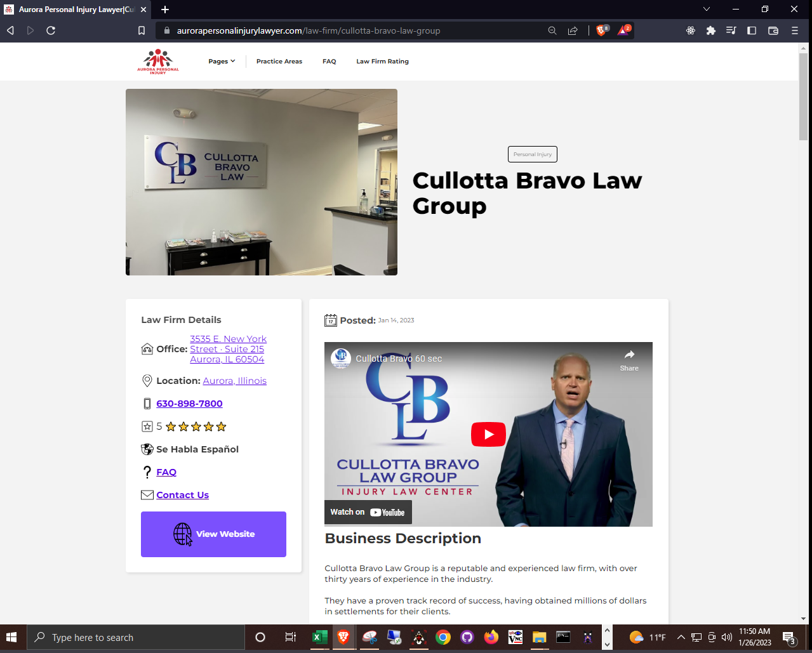Open the browser hamburger menu
The image size is (812, 653).
[x=794, y=30]
